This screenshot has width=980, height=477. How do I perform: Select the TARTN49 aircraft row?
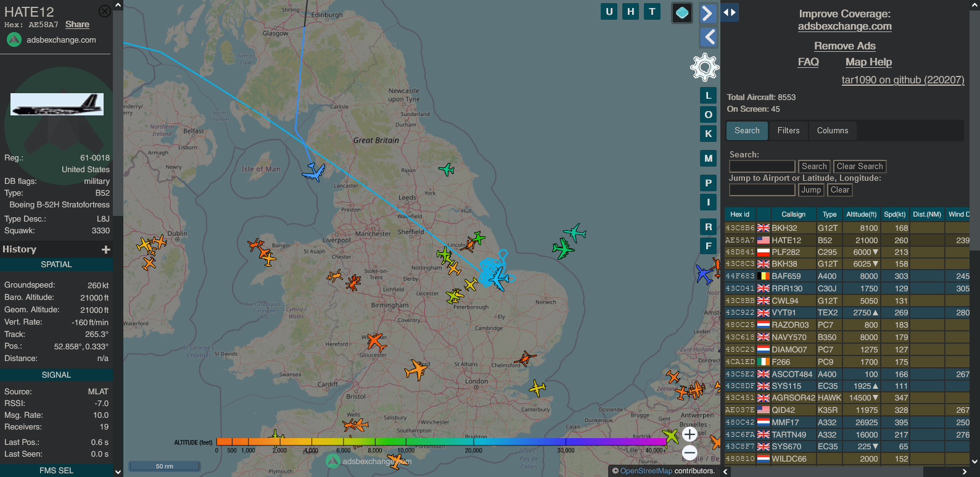tap(847, 435)
